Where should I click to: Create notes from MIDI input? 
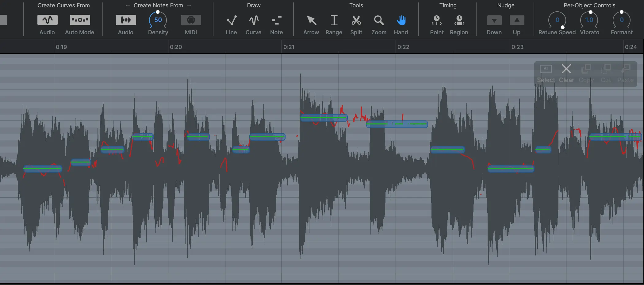[190, 20]
